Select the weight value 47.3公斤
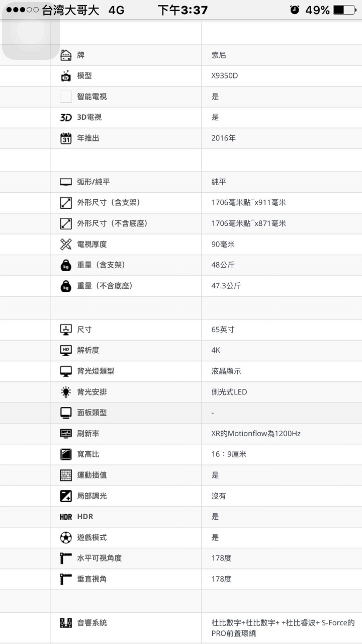The width and height of the screenshot is (362, 644). (226, 286)
